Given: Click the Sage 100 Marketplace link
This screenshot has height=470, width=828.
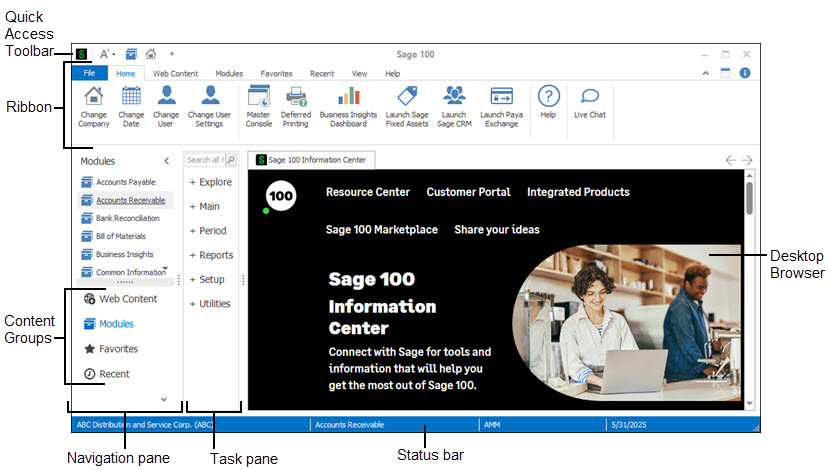Looking at the screenshot, I should (381, 230).
